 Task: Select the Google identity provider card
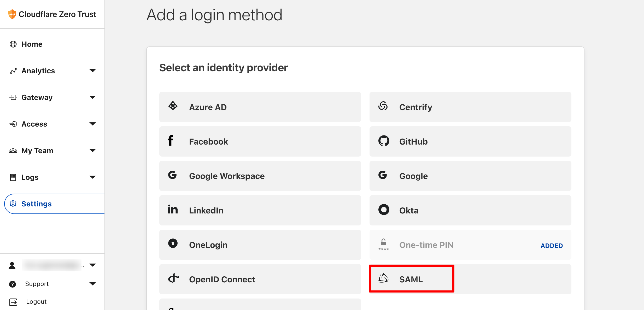coord(470,176)
